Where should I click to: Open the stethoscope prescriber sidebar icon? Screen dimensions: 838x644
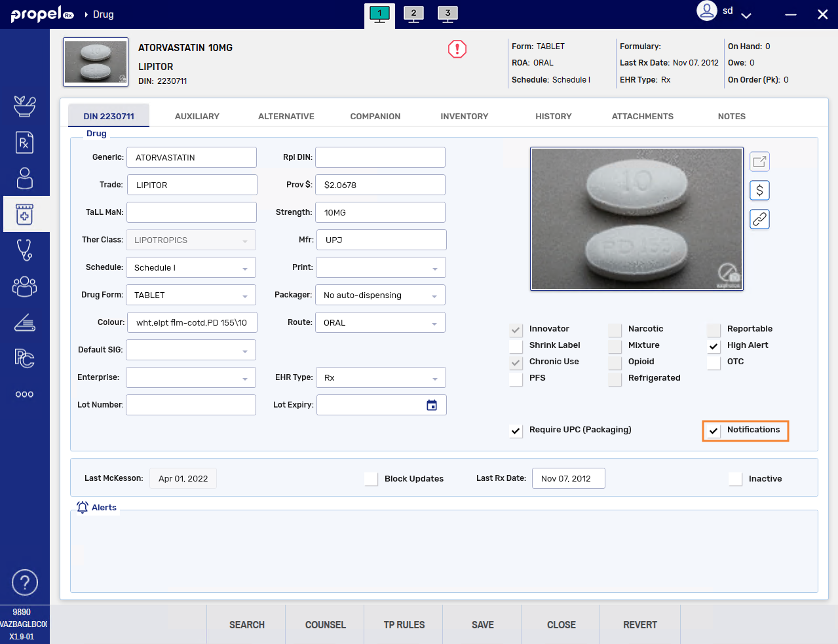[x=25, y=250]
